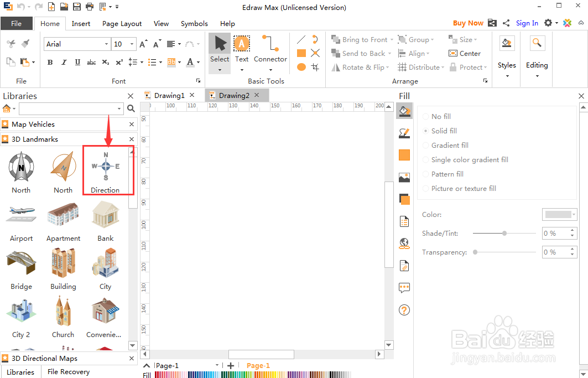Image resolution: width=588 pixels, height=378 pixels.
Task: Select the crop tool icon
Action: tap(315, 67)
